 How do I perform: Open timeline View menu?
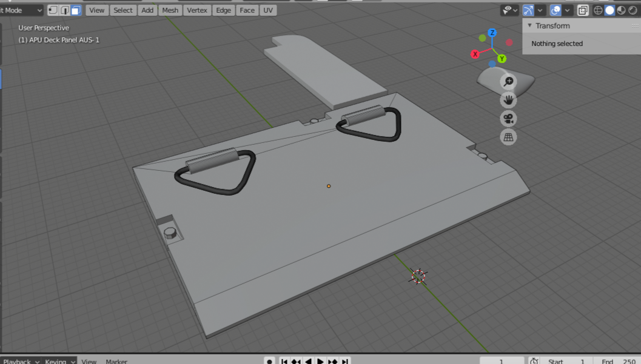89,361
